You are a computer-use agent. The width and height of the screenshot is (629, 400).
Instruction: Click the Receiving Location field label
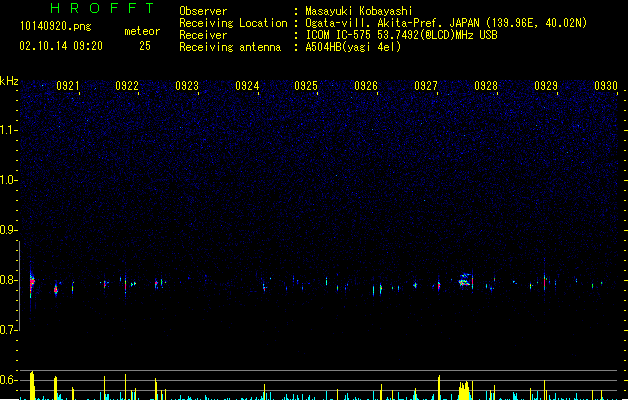[x=233, y=23]
